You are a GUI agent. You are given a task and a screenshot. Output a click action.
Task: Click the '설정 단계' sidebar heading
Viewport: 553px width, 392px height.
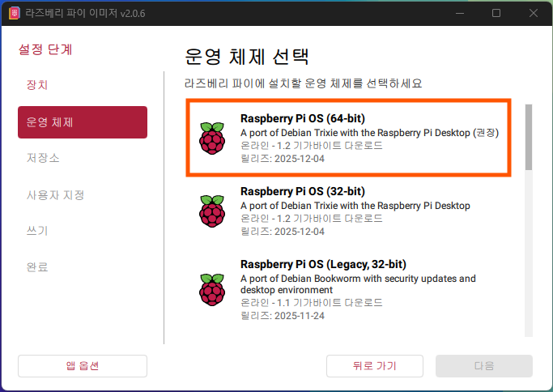(45, 49)
